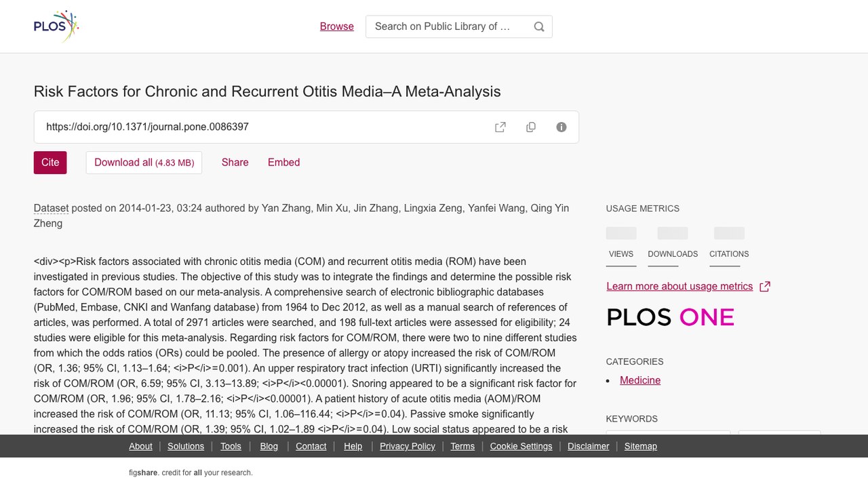
Task: Open Tools in footer menu
Action: (x=231, y=446)
